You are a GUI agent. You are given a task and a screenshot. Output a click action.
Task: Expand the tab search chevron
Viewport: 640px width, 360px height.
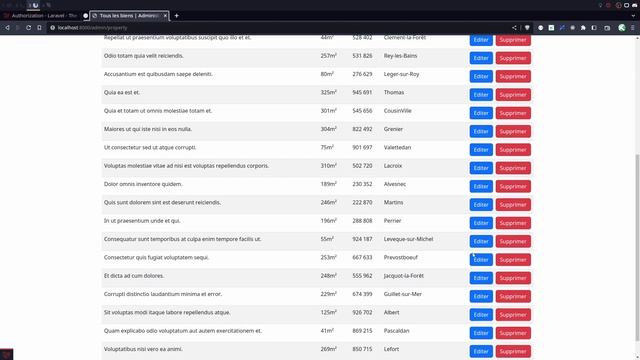point(633,16)
